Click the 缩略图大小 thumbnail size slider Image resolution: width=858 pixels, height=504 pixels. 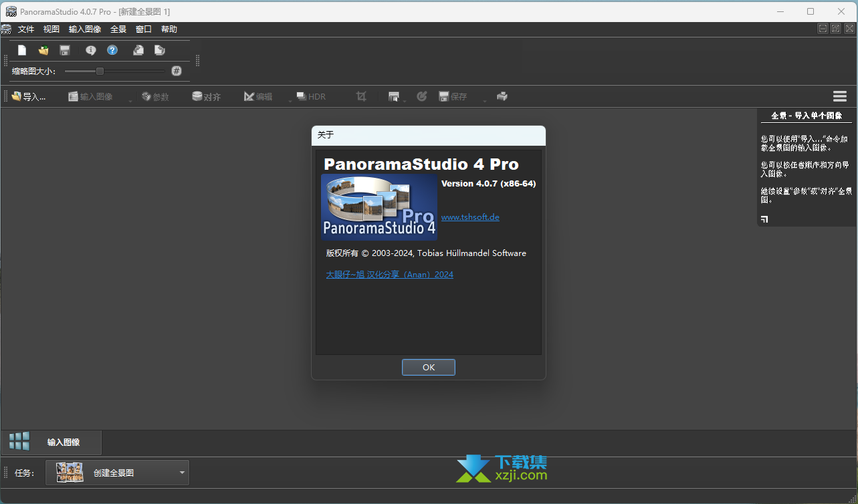pyautogui.click(x=114, y=71)
